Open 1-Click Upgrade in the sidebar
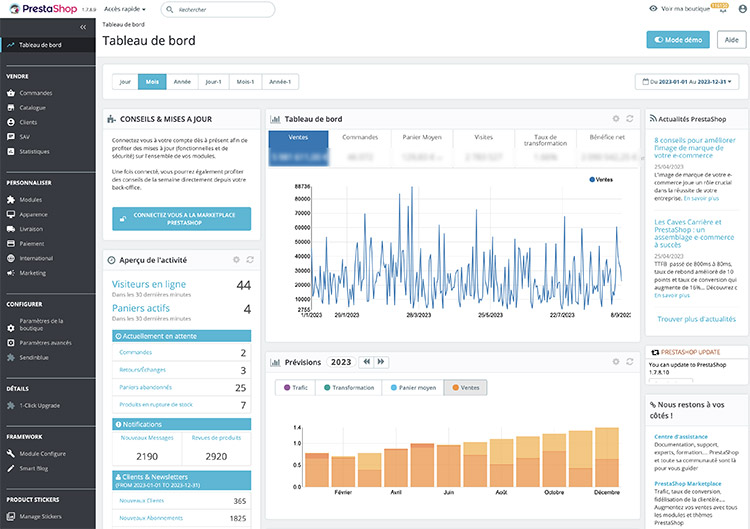This screenshot has width=750, height=529. 40,406
